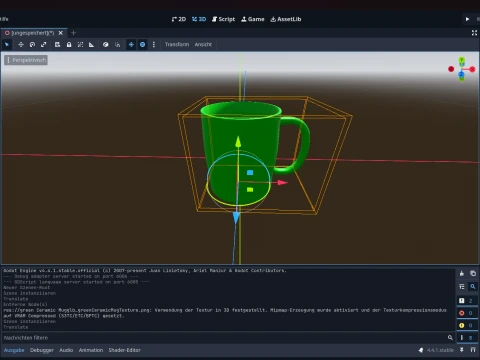Run the project with the play button
Screen dimensions: 480x360
click(x=467, y=19)
